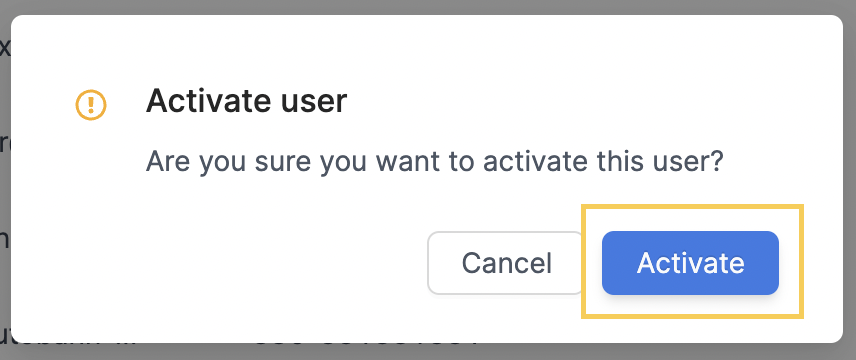Viewport: 856px width, 360px height.
Task: Click the white outlined Cancel button
Action: [507, 263]
